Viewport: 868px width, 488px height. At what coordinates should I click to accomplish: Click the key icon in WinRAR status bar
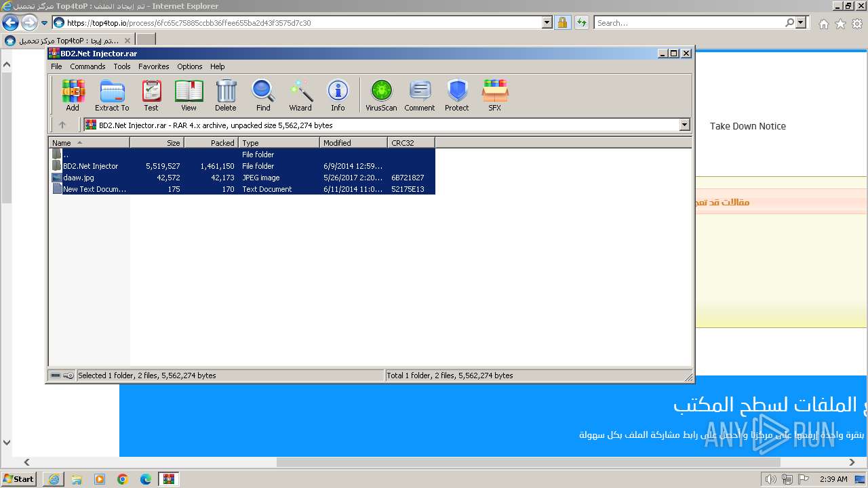[68, 375]
